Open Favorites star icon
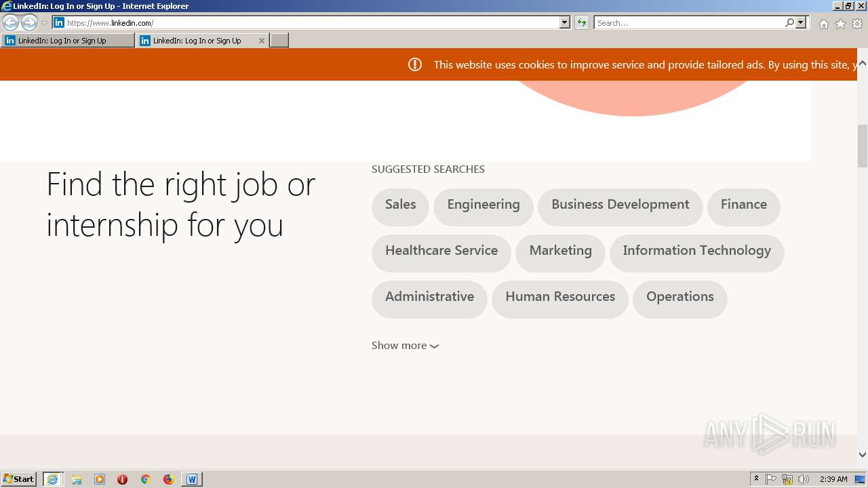 coord(840,24)
